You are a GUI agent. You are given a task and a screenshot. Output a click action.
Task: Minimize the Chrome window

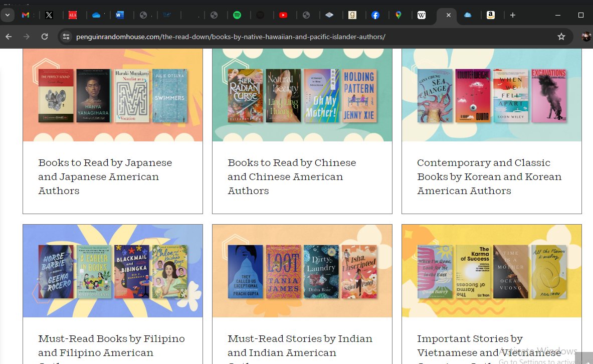558,15
